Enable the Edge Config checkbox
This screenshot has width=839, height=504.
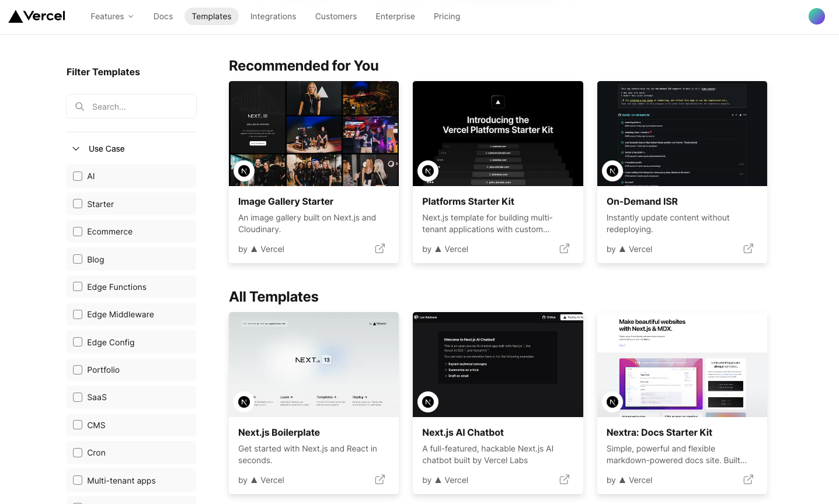click(x=78, y=342)
